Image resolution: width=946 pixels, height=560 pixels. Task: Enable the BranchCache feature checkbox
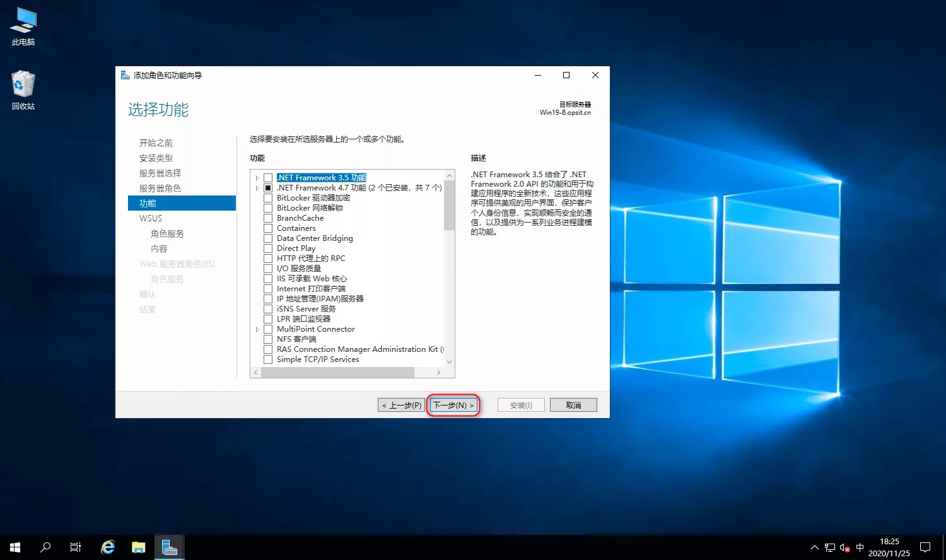coord(268,218)
